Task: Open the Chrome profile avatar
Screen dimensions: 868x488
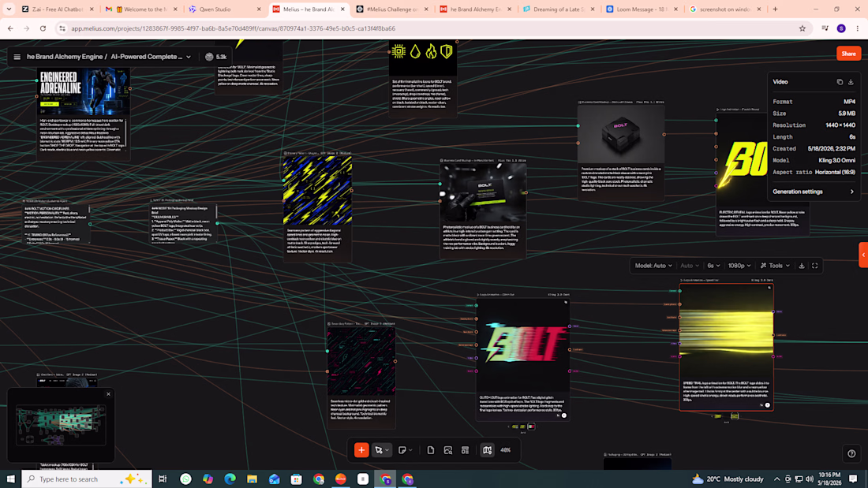Action: point(841,28)
